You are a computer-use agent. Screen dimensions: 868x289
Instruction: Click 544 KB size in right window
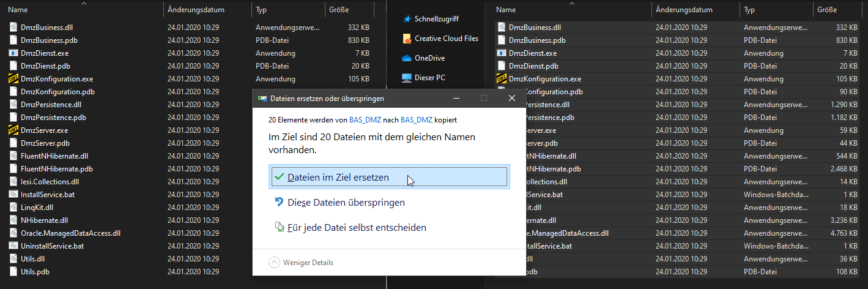[x=847, y=156]
